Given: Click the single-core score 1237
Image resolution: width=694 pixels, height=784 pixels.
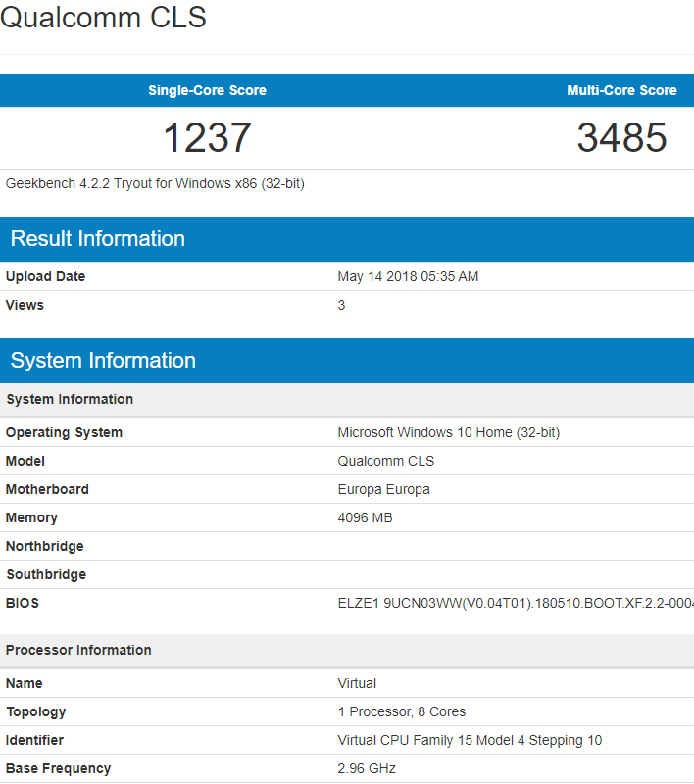Looking at the screenshot, I should [x=207, y=137].
